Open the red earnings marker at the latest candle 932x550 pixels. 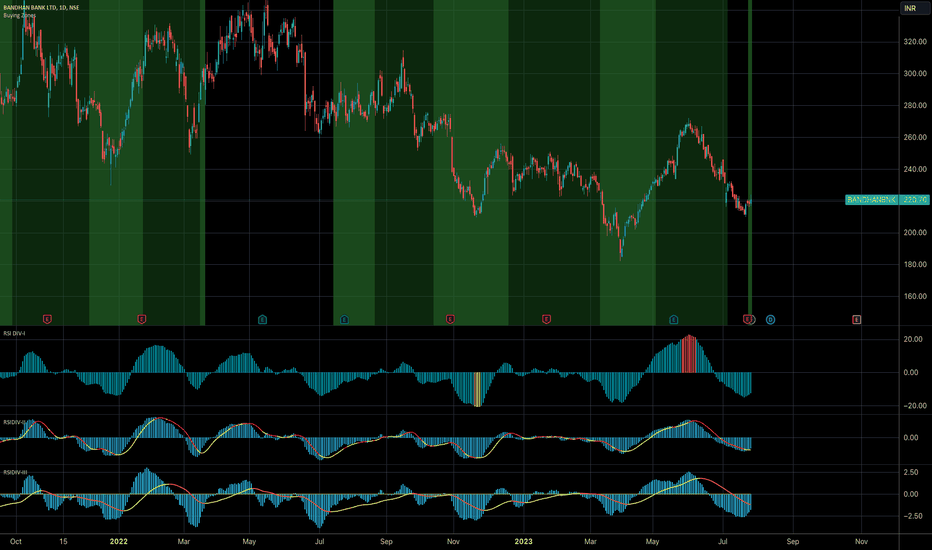(747, 320)
